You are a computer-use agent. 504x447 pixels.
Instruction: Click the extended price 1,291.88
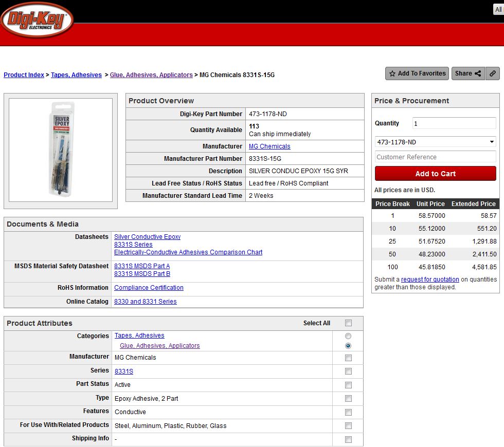[x=484, y=241]
